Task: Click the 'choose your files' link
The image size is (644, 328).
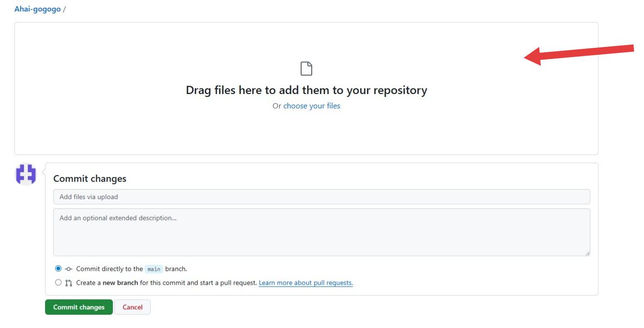Action: click(x=311, y=106)
